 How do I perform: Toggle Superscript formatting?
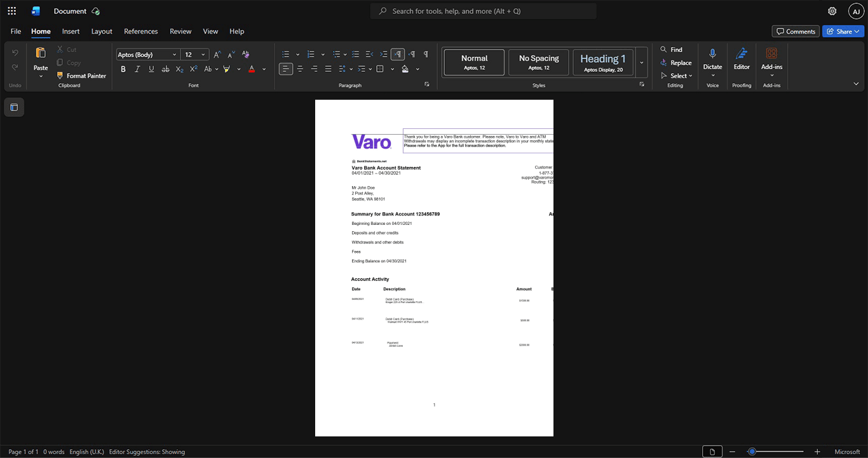pyautogui.click(x=194, y=69)
